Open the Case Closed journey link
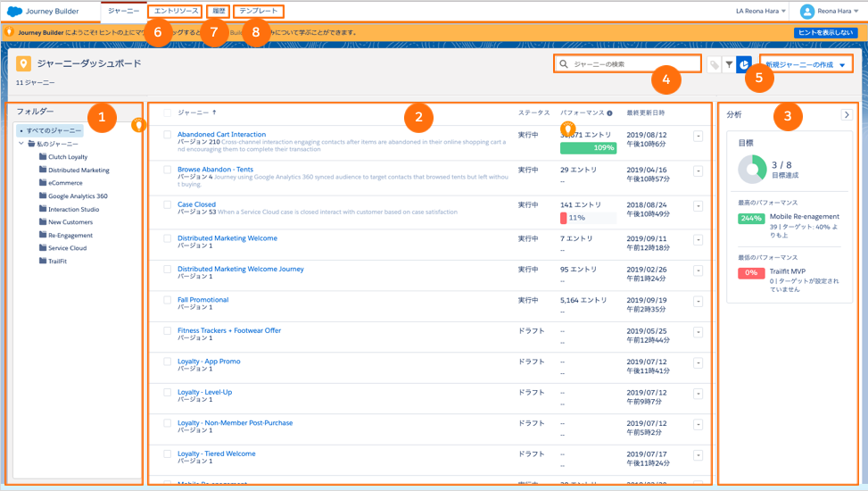Image resolution: width=868 pixels, height=491 pixels. [196, 204]
